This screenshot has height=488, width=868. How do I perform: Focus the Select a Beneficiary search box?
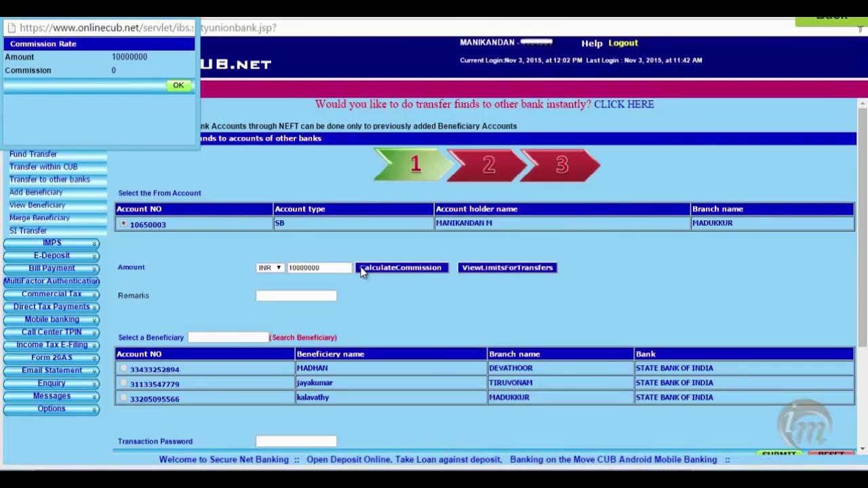[x=228, y=338]
